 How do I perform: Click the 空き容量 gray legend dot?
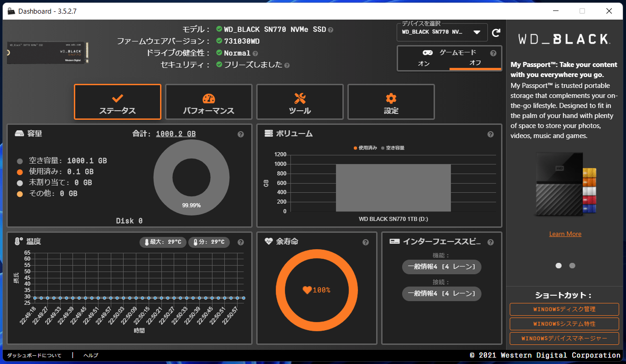pos(20,161)
